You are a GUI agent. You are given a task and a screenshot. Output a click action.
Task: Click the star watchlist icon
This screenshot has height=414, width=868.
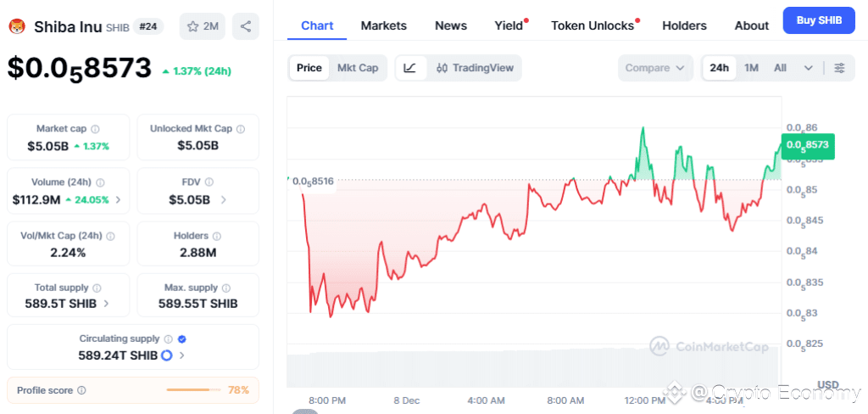click(192, 26)
